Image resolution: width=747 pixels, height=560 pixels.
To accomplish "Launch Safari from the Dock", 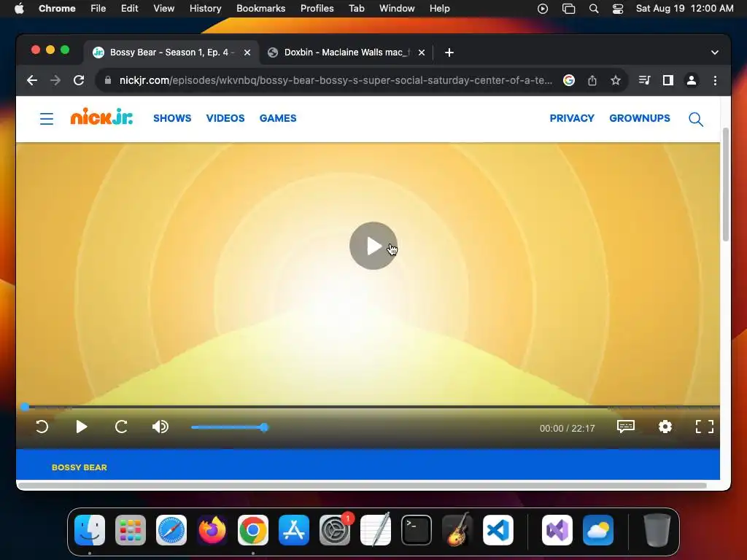I will [x=171, y=530].
